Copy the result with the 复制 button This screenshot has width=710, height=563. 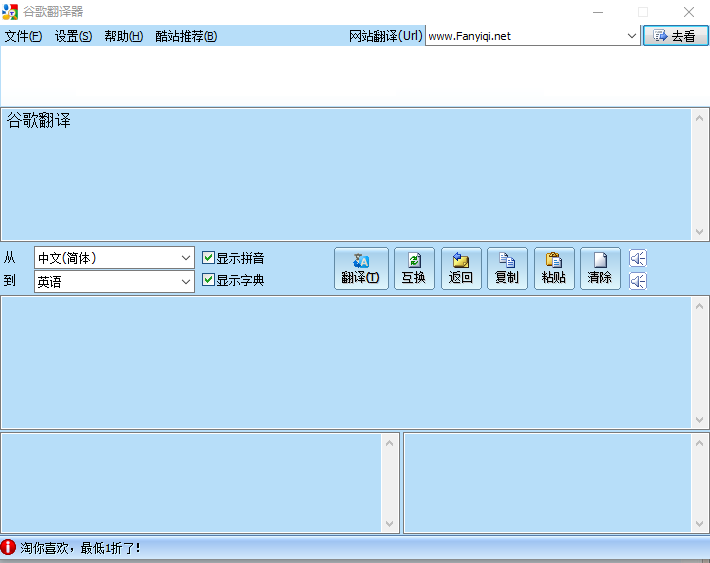point(507,268)
